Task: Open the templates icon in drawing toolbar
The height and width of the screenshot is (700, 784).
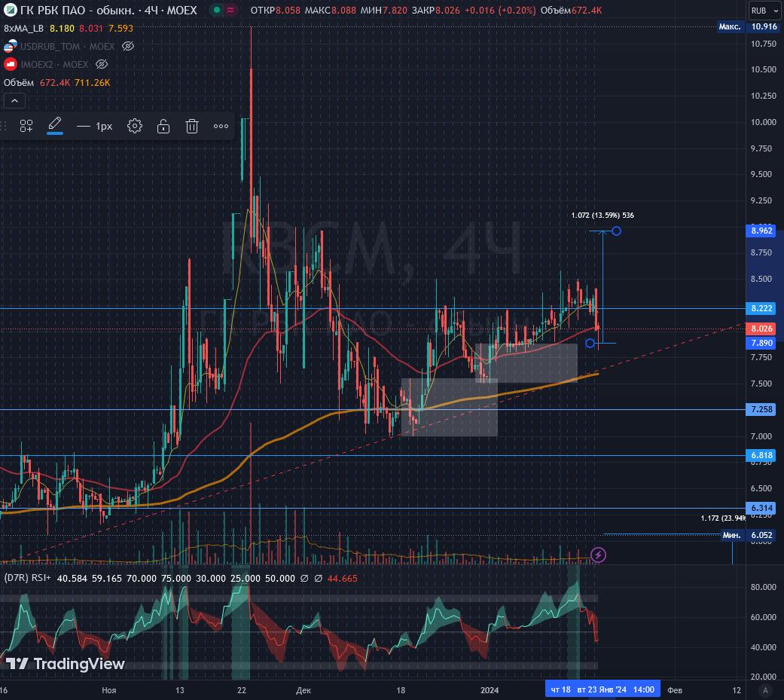Action: tap(26, 126)
